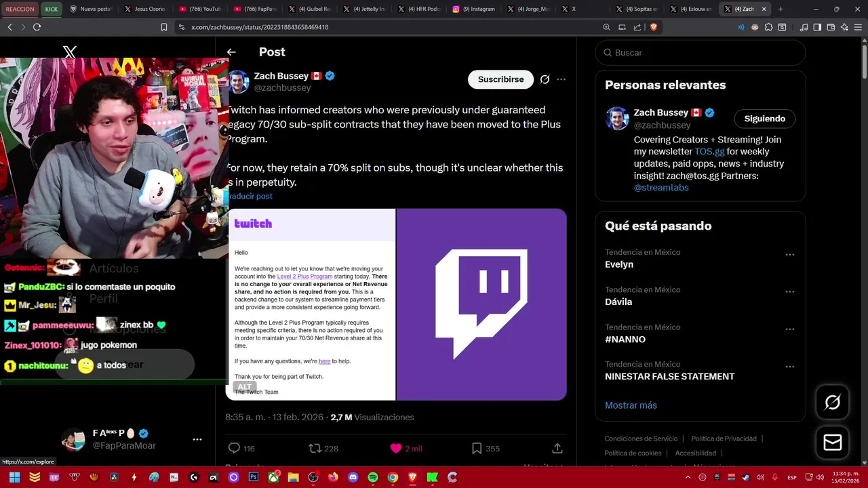Switch to the Jesus Osorio tab

coord(147,9)
